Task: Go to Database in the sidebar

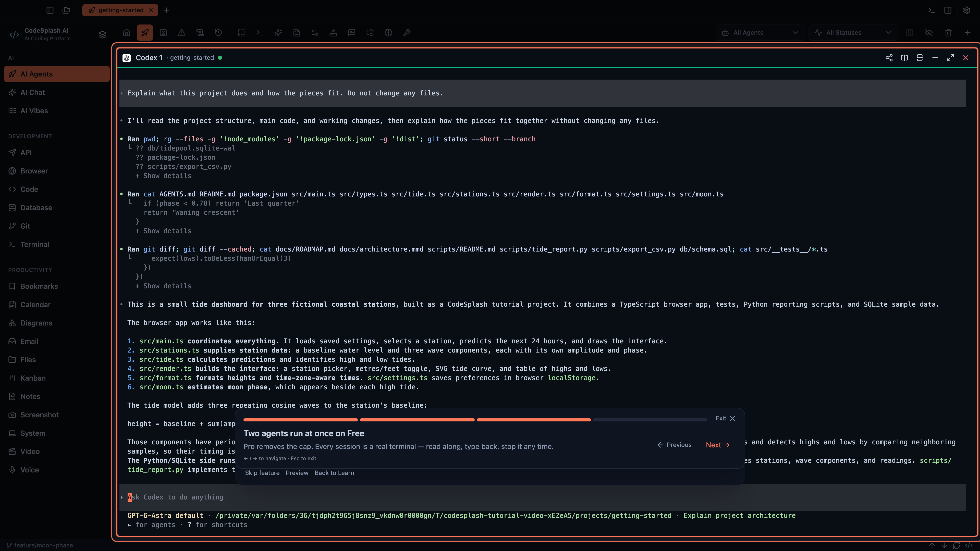Action: 57,208
